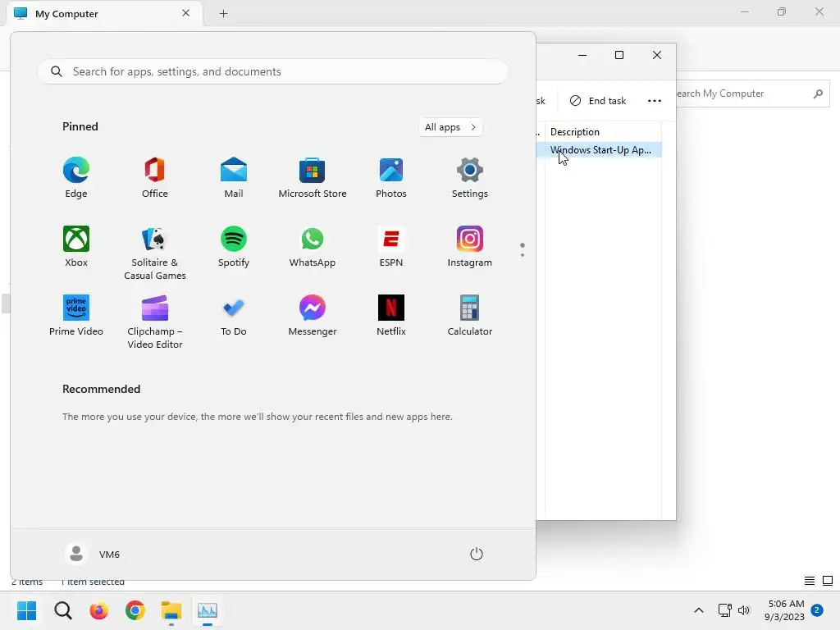Open Edge from pinned apps
Image resolution: width=840 pixels, height=630 pixels.
(76, 178)
